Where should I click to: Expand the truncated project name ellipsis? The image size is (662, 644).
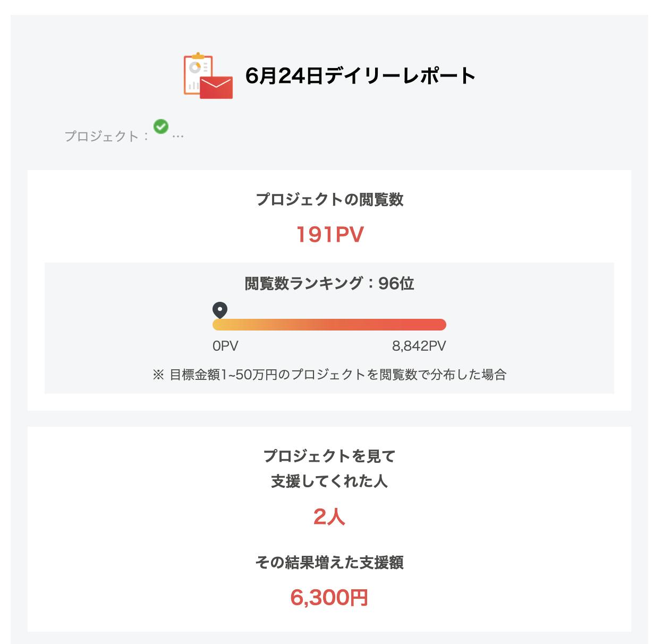[178, 137]
